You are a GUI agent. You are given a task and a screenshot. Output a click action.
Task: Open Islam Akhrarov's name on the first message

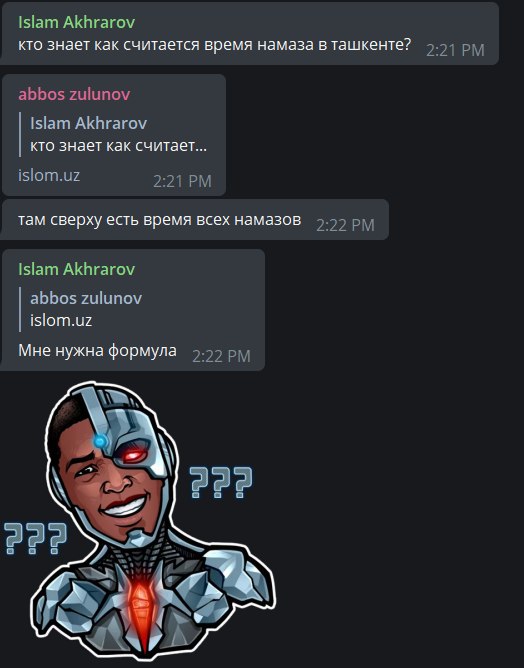pyautogui.click(x=77, y=22)
